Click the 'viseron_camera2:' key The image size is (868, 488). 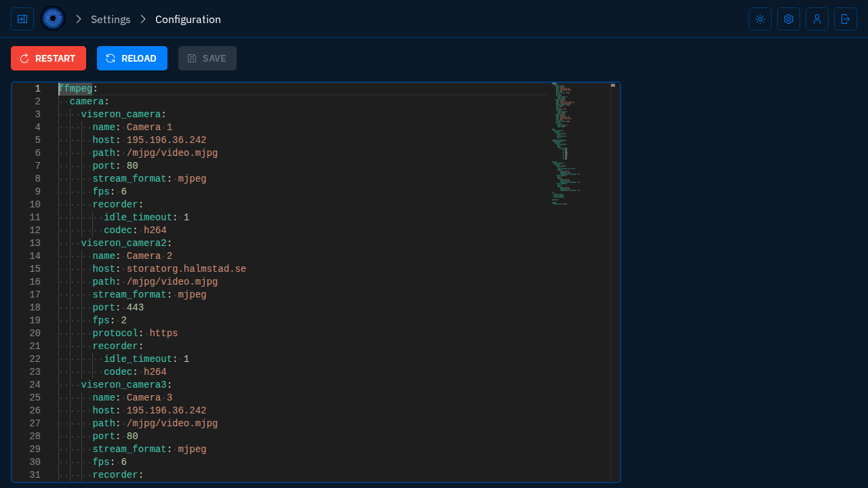[x=127, y=243]
